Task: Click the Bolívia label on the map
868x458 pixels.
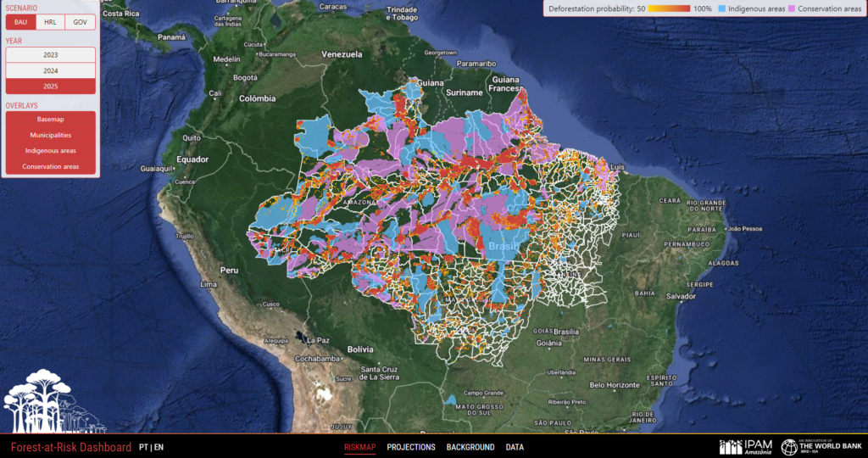Action: click(359, 349)
